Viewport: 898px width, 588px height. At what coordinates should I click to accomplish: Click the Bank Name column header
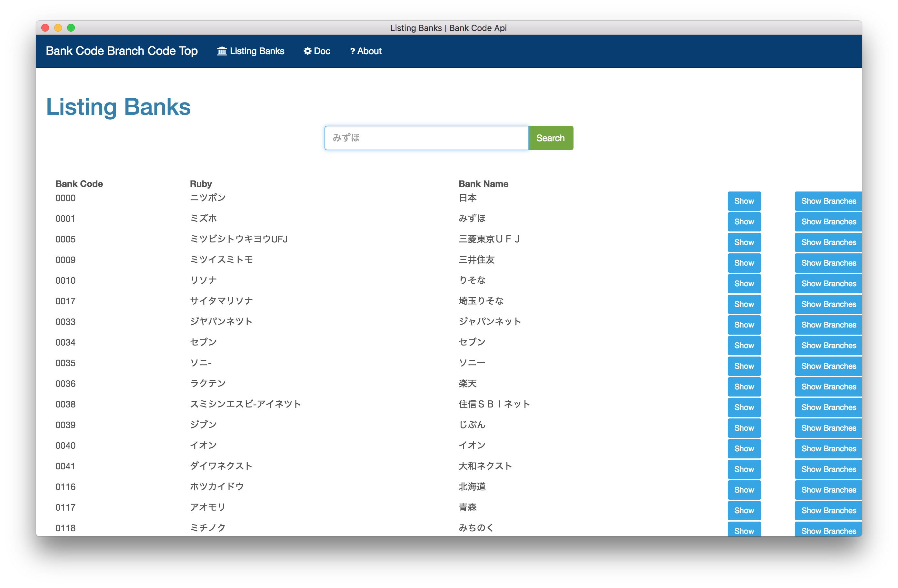(x=483, y=184)
